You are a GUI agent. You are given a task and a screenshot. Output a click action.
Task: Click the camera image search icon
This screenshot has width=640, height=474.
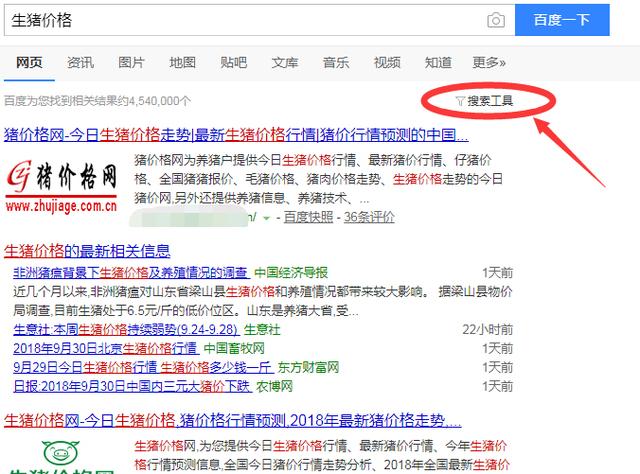[x=496, y=20]
